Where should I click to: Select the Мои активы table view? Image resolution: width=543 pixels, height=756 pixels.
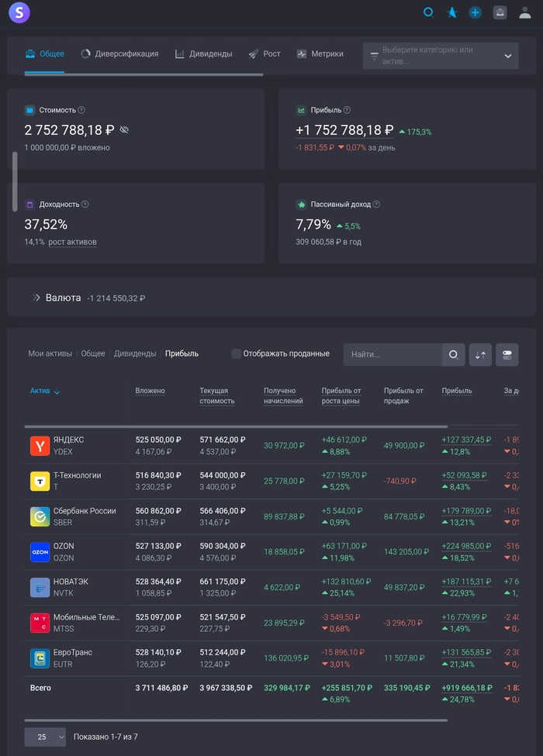click(x=50, y=354)
